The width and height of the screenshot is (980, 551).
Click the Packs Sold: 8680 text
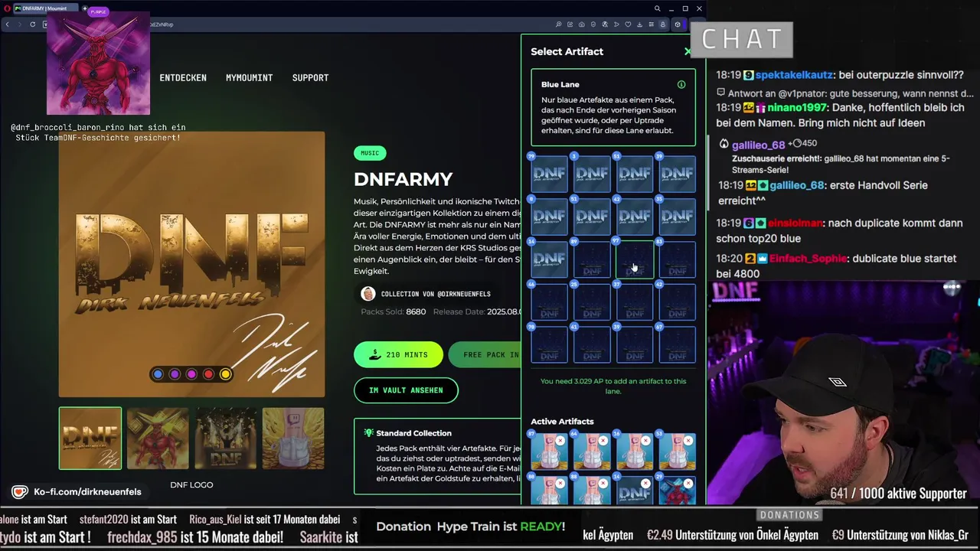[x=394, y=311]
